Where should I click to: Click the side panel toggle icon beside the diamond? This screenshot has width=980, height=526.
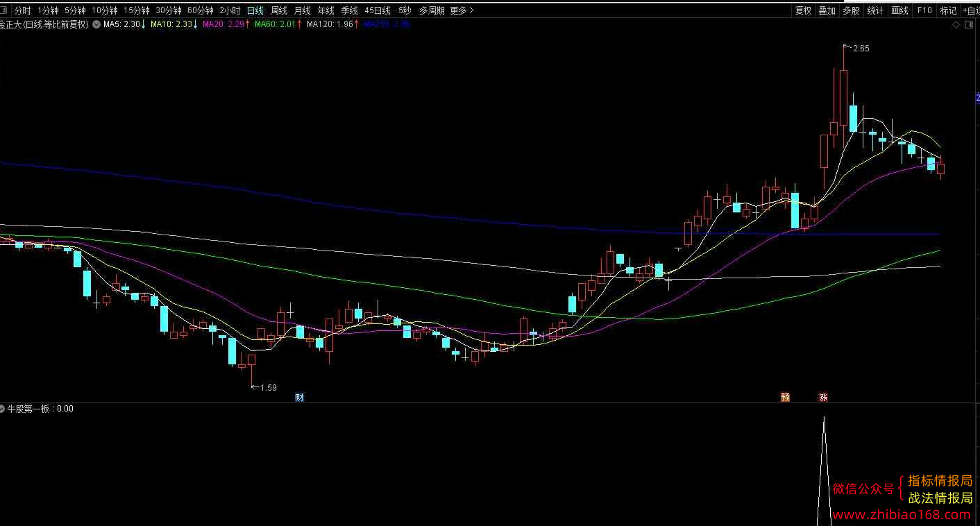968,25
